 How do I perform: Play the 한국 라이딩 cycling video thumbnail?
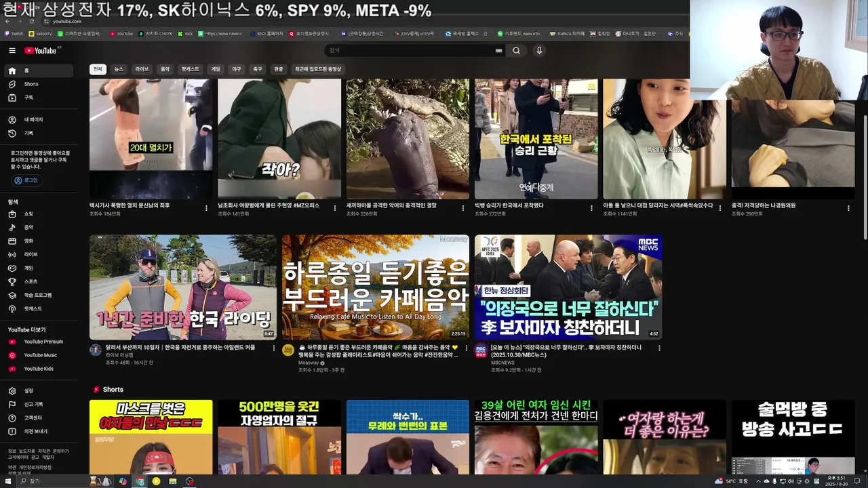(183, 287)
